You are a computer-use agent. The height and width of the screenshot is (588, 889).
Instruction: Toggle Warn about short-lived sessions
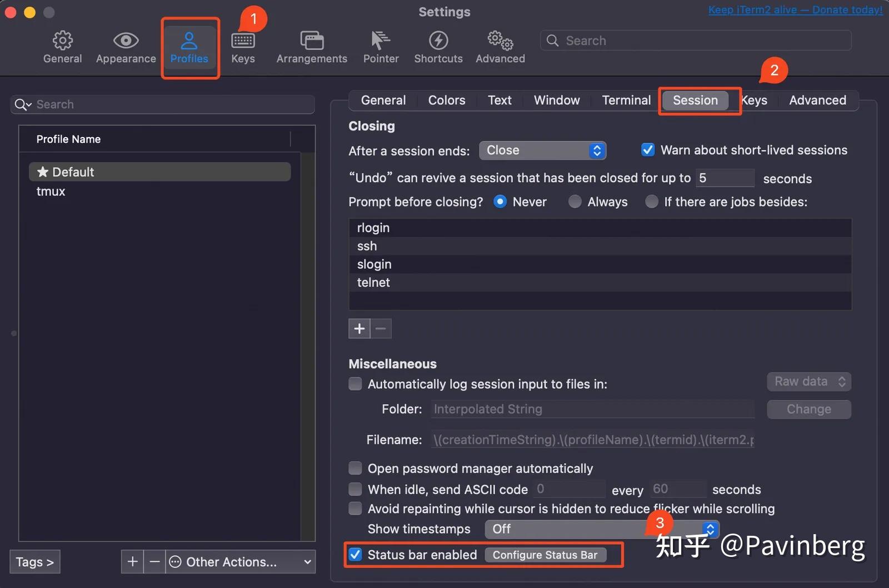coord(648,149)
